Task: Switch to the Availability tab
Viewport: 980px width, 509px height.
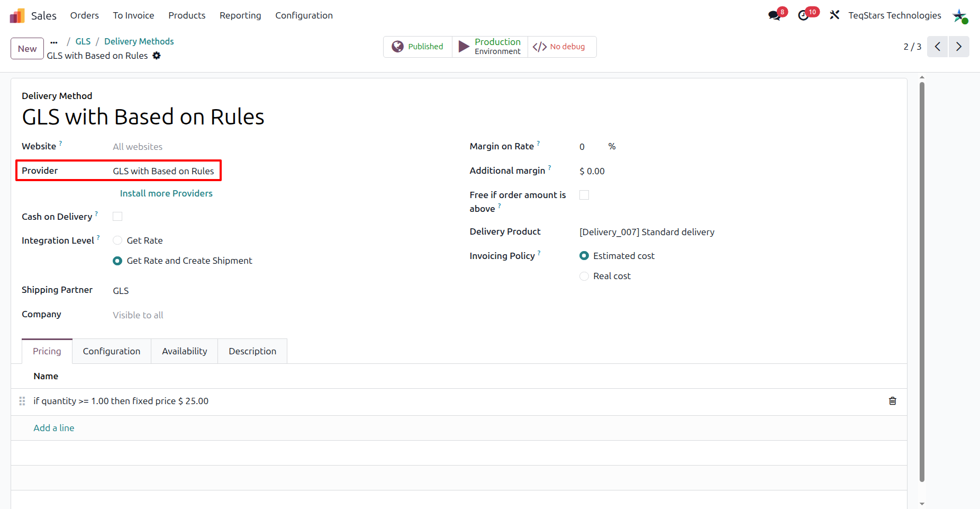Action: point(185,351)
